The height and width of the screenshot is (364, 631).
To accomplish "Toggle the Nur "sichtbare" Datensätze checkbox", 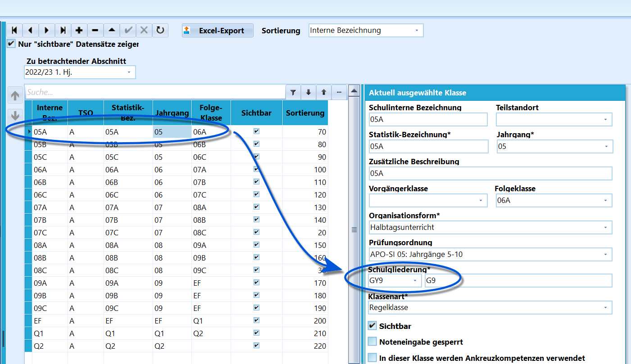I will point(11,44).
